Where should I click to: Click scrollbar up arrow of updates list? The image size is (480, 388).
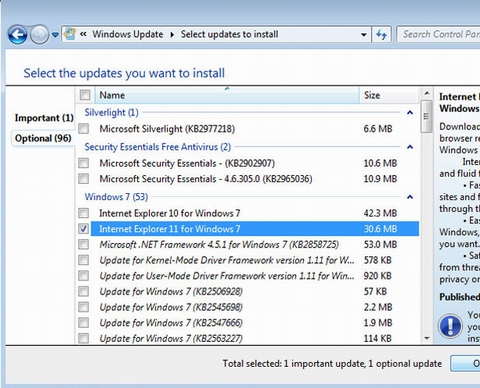click(x=426, y=93)
